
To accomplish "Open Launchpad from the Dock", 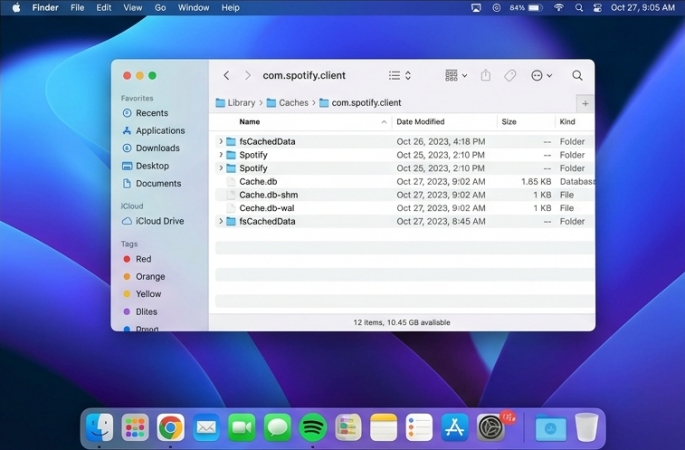I will [x=135, y=427].
